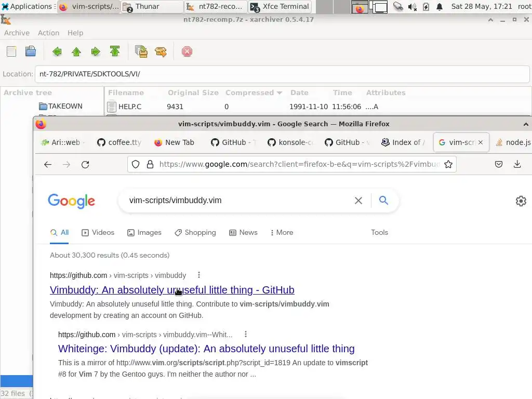Sort by Attributes column in xarchiver
Screen dimensions: 532x399
point(386,92)
